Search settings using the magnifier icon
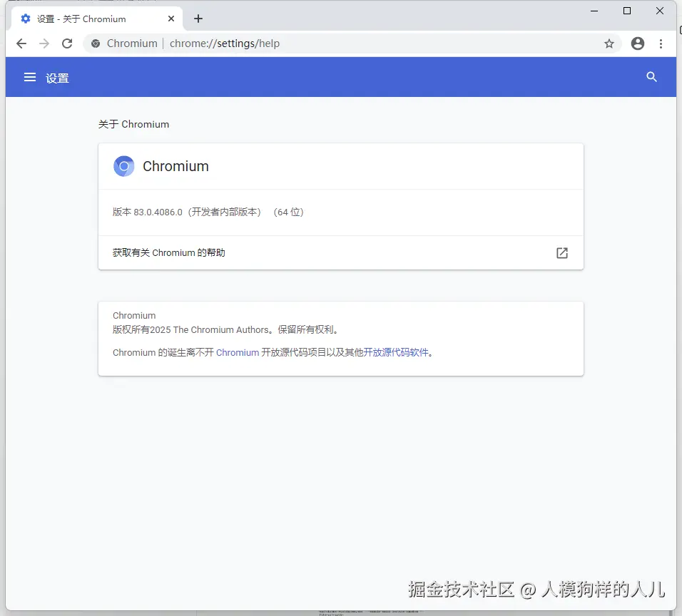682x616 pixels. click(651, 77)
